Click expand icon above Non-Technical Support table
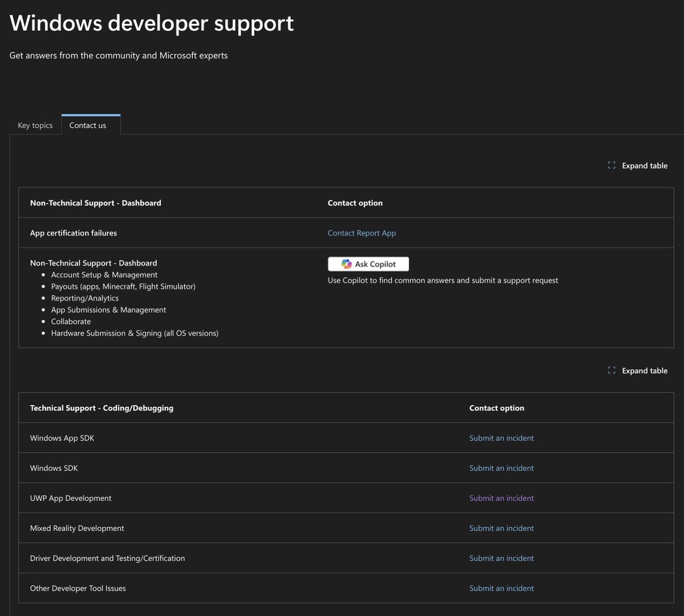Viewport: 684px width, 616px height. pos(612,166)
